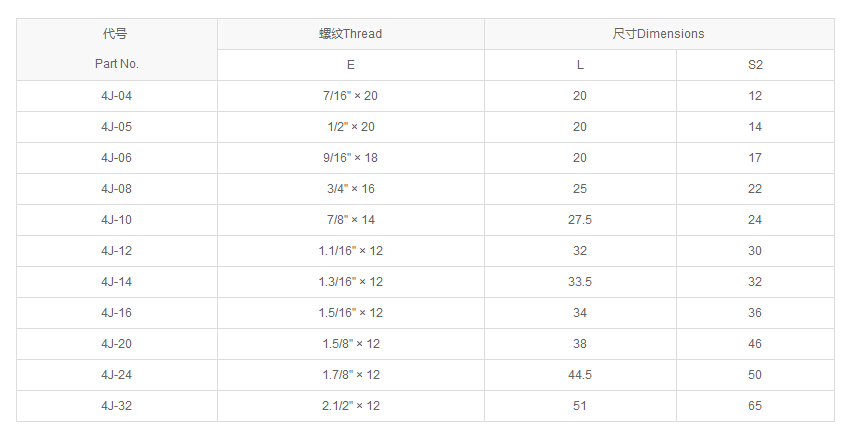
Task: Click the 代号 header cell
Action: click(116, 34)
